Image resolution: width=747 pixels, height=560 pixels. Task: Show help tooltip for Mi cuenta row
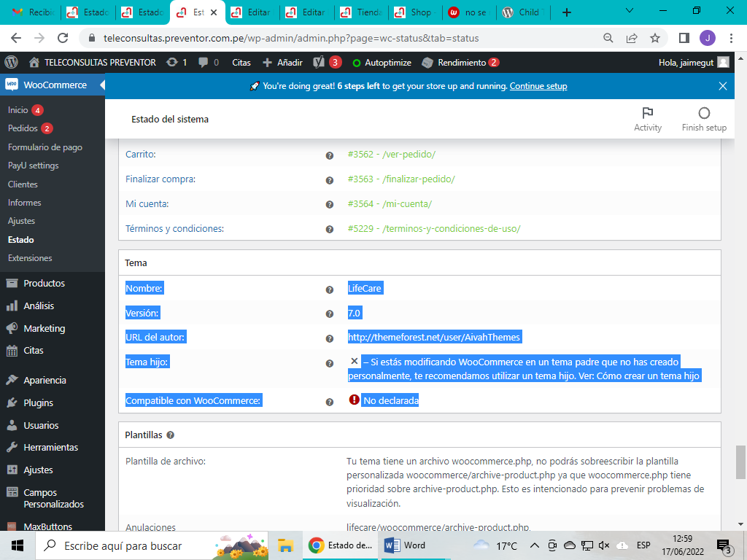coord(329,205)
